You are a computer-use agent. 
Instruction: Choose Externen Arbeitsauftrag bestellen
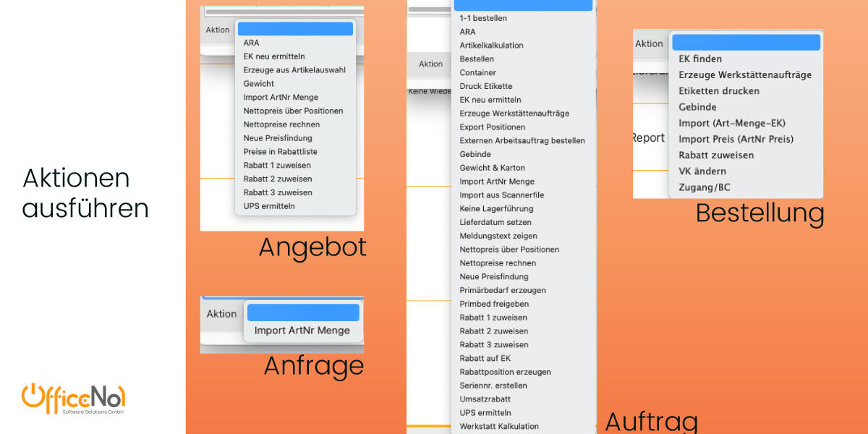tap(522, 141)
